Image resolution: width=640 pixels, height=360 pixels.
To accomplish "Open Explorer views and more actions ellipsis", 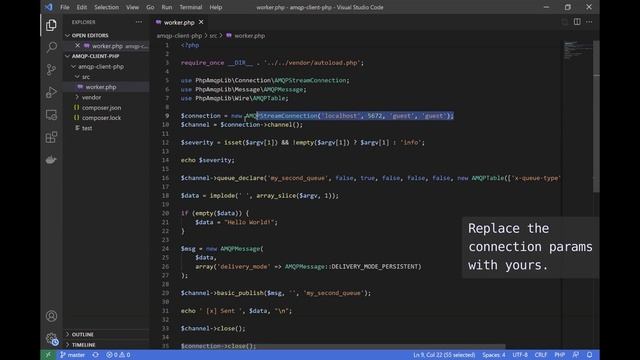I will (x=139, y=22).
